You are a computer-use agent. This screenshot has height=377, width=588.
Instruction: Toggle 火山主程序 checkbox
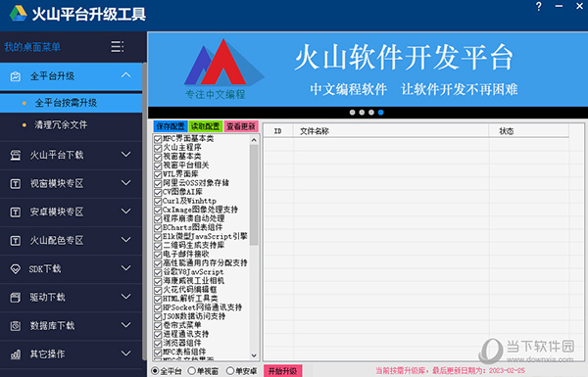tap(158, 148)
